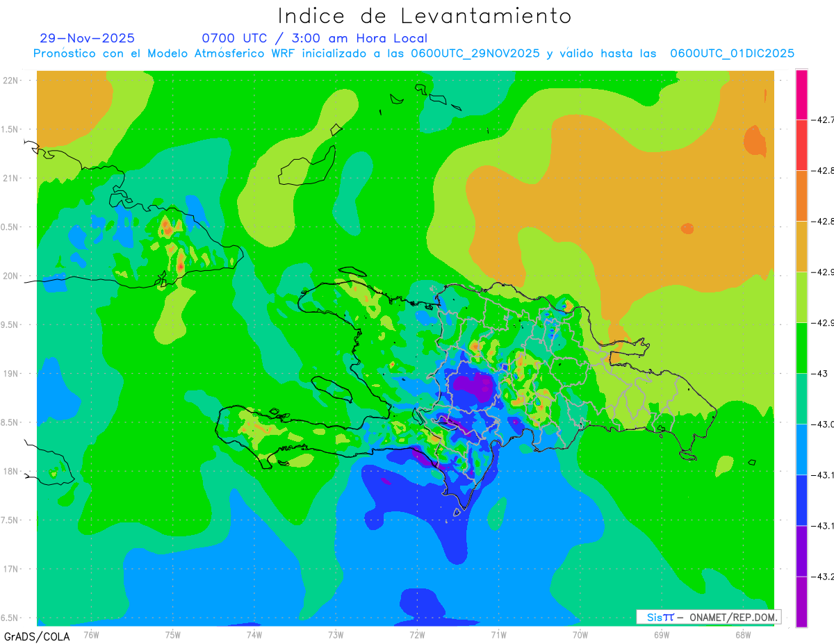Click the "22N" latitude label
834x644 pixels.
coord(11,81)
